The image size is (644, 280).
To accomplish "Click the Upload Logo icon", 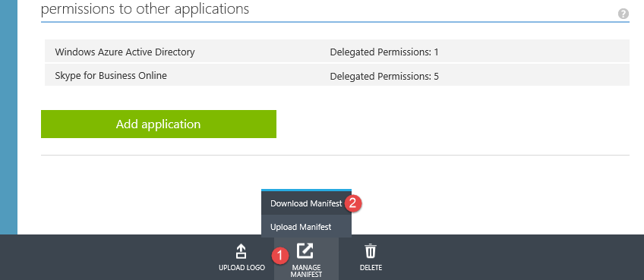I will 241,251.
